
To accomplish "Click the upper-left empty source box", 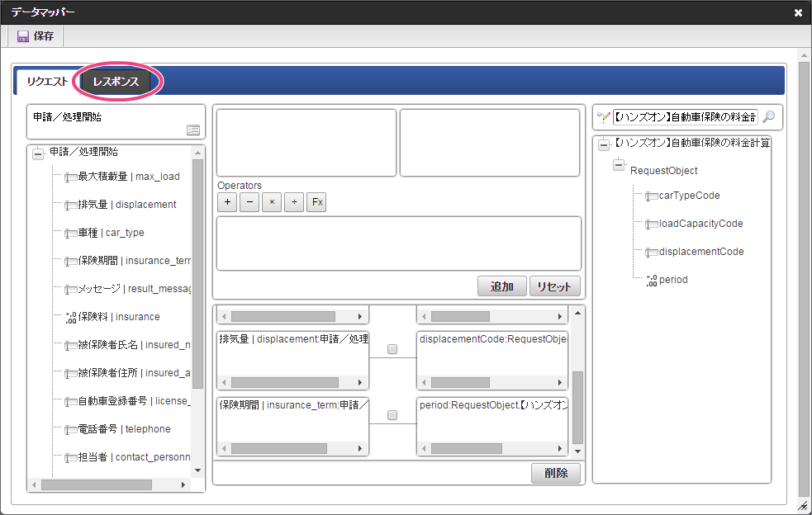I will point(306,142).
